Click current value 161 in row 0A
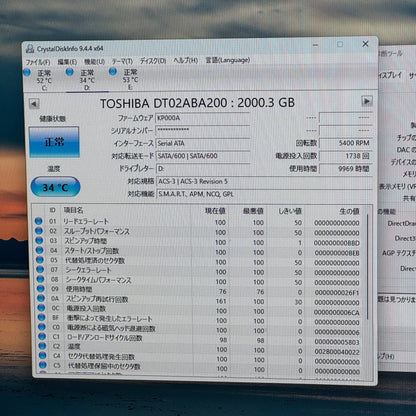This screenshot has width=416, height=416. tap(220, 301)
